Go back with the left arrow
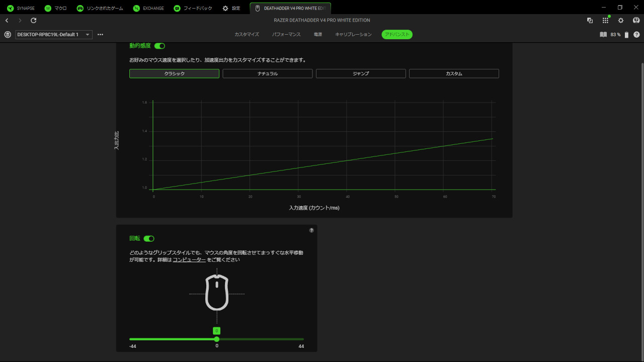The height and width of the screenshot is (362, 644). click(7, 21)
